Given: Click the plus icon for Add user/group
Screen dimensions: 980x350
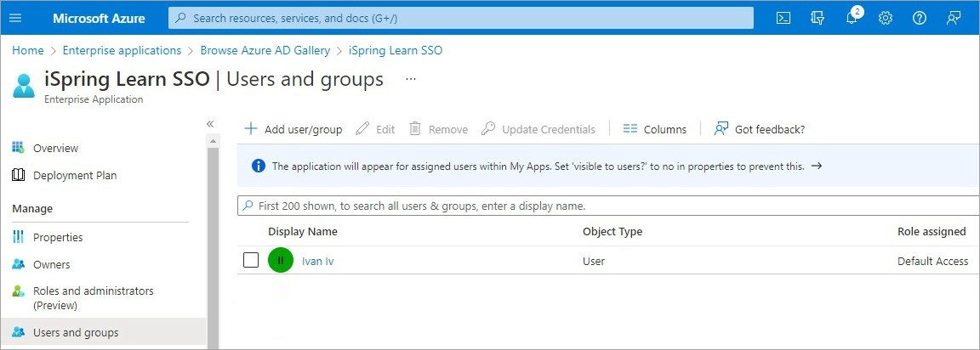Looking at the screenshot, I should (x=251, y=128).
